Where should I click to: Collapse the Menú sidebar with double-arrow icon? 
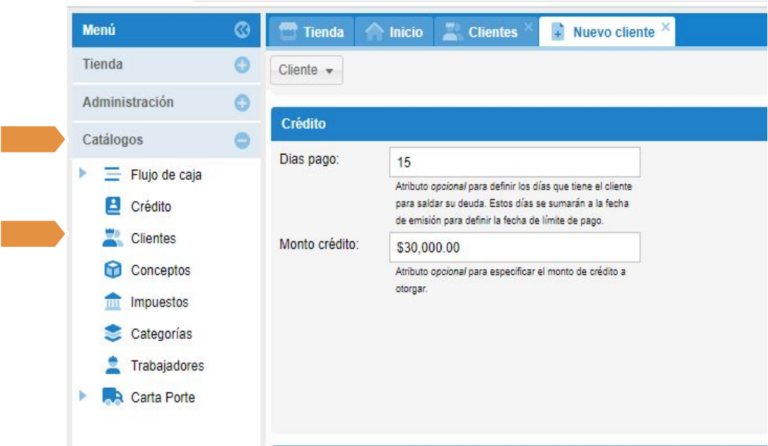[241, 31]
